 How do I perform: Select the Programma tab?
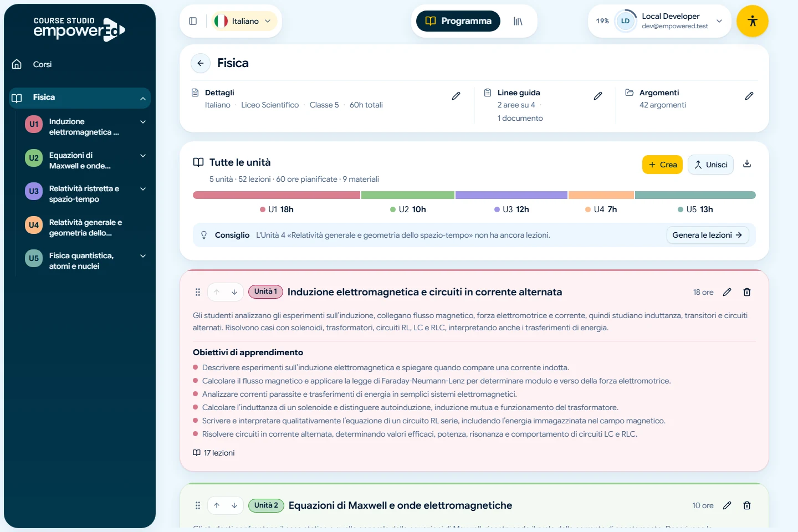(458, 21)
